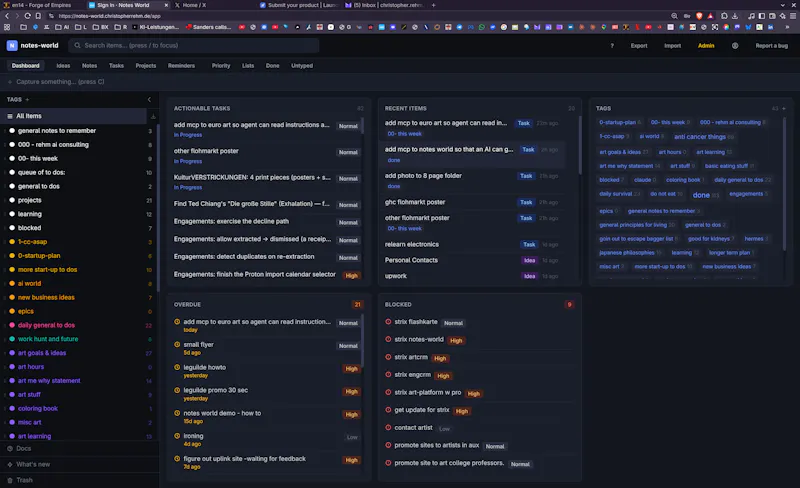
Task: Click the teal dot of work hunt and future
Action: pos(12,339)
